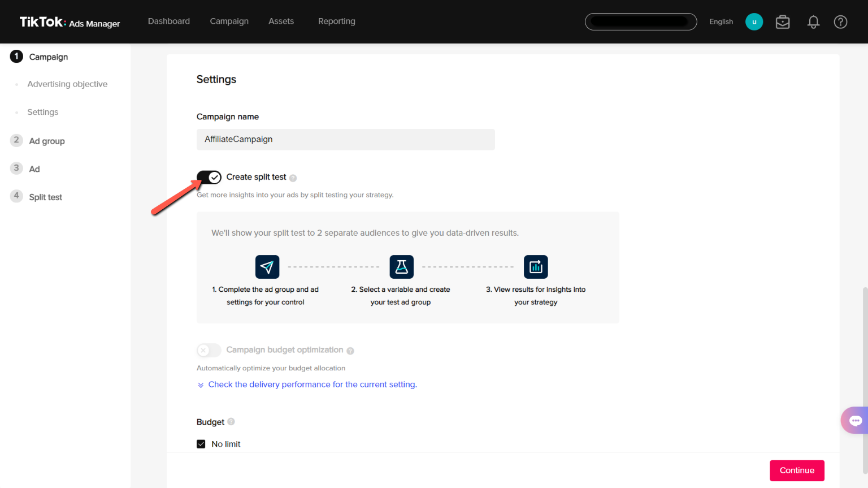
Task: Edit the Campaign name field
Action: pos(345,139)
